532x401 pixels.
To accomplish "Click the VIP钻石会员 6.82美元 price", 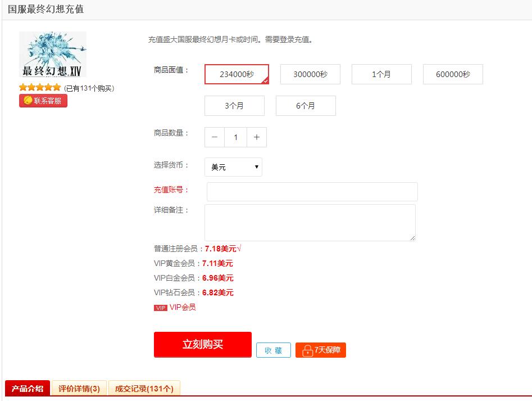I will click(x=218, y=292).
